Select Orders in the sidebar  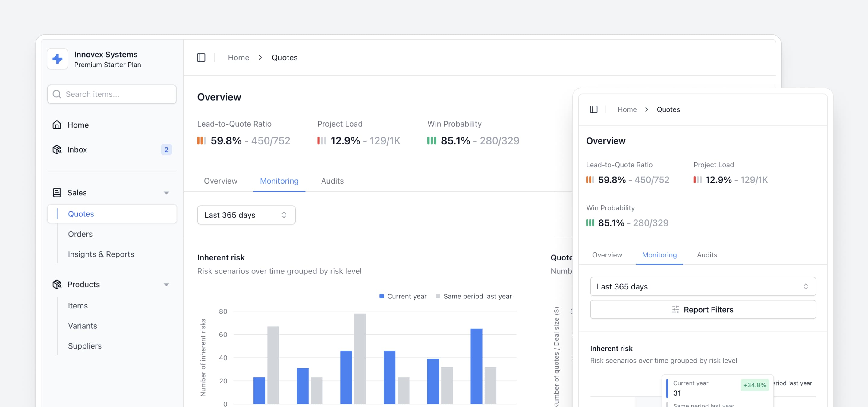(x=80, y=234)
